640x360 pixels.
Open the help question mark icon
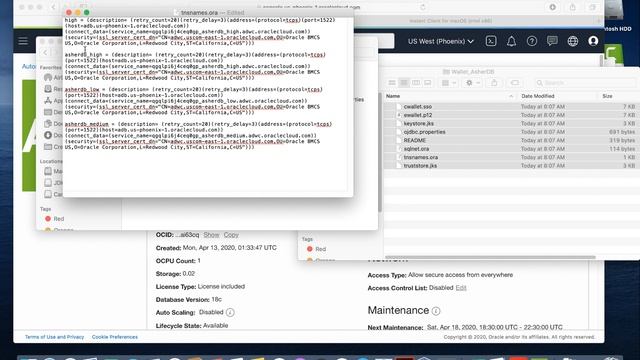click(x=531, y=41)
